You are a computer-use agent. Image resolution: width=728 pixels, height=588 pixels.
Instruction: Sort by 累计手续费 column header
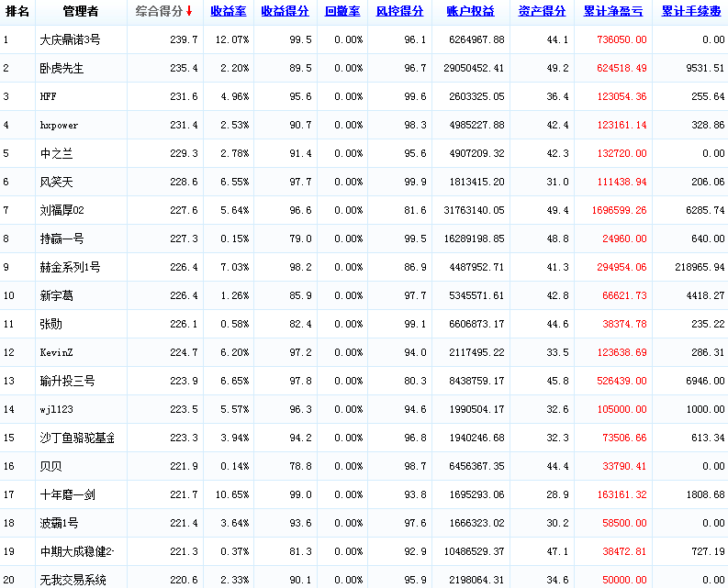click(691, 12)
